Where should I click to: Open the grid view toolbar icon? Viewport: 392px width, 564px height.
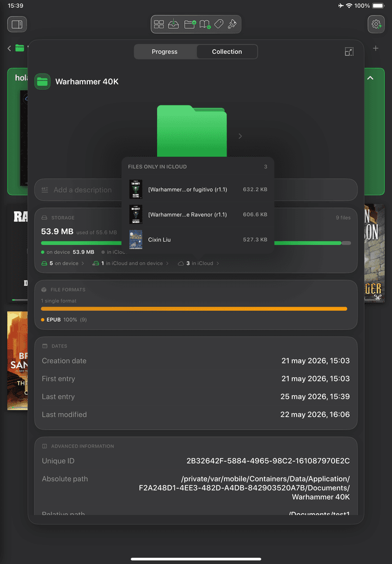tap(159, 24)
